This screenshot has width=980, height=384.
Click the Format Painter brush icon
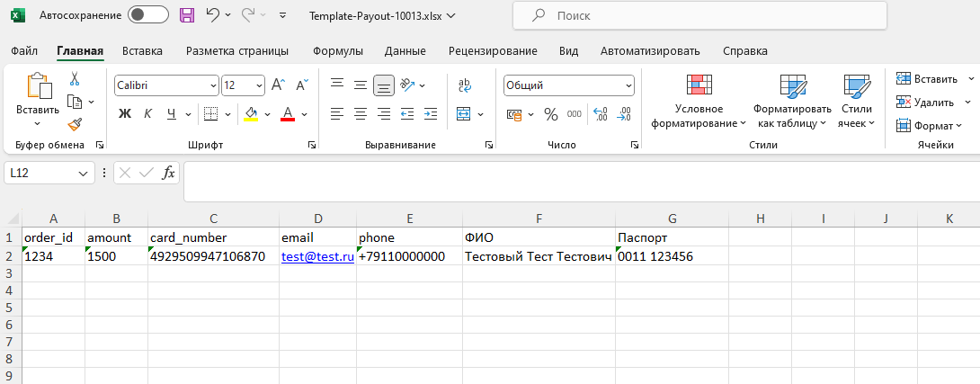[75, 125]
